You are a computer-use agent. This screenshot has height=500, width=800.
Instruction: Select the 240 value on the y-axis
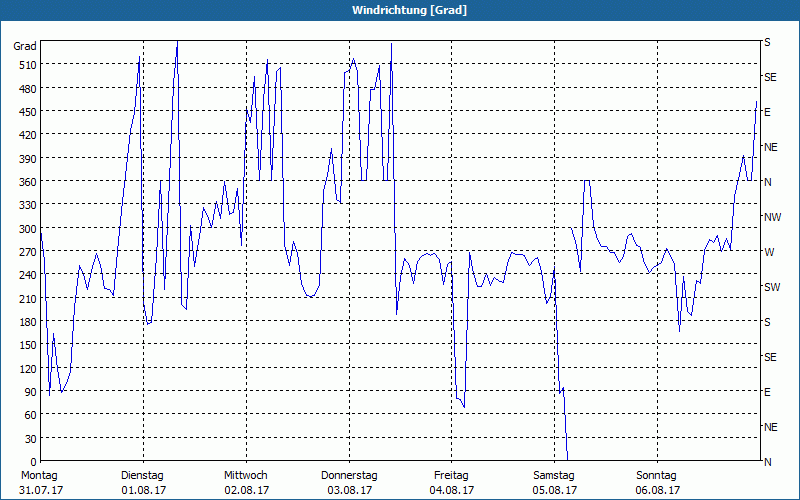pos(28,276)
